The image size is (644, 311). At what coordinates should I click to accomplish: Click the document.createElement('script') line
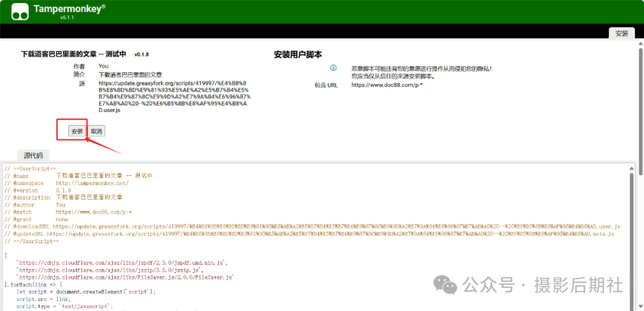(x=86, y=292)
